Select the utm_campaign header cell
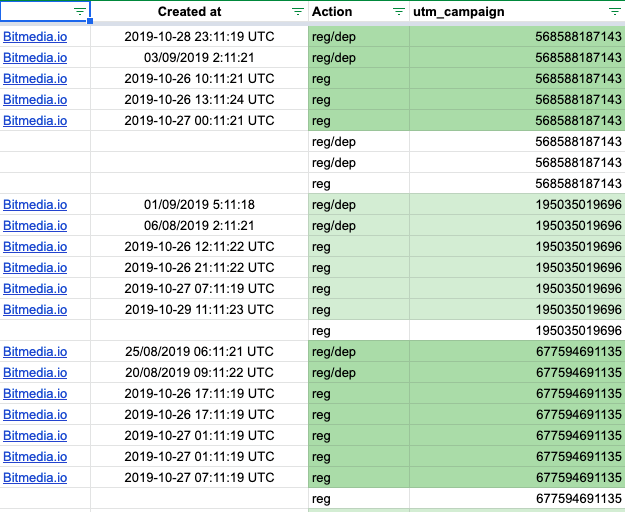 tap(517, 11)
